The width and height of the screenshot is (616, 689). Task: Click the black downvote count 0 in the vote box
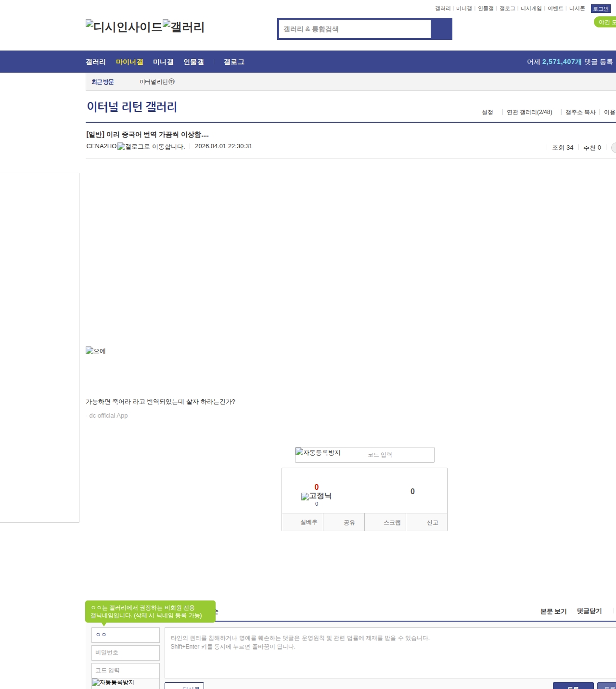pos(412,491)
